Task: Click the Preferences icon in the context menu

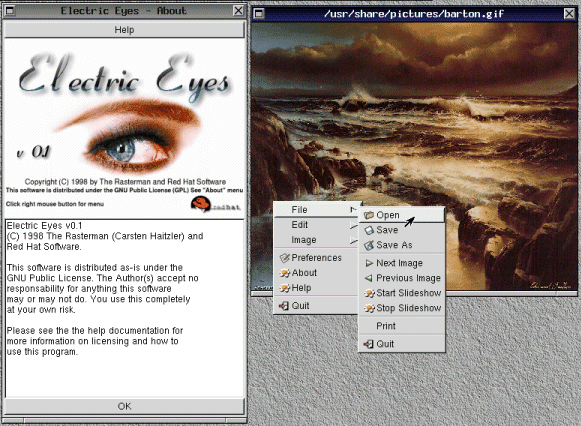Action: (285, 258)
